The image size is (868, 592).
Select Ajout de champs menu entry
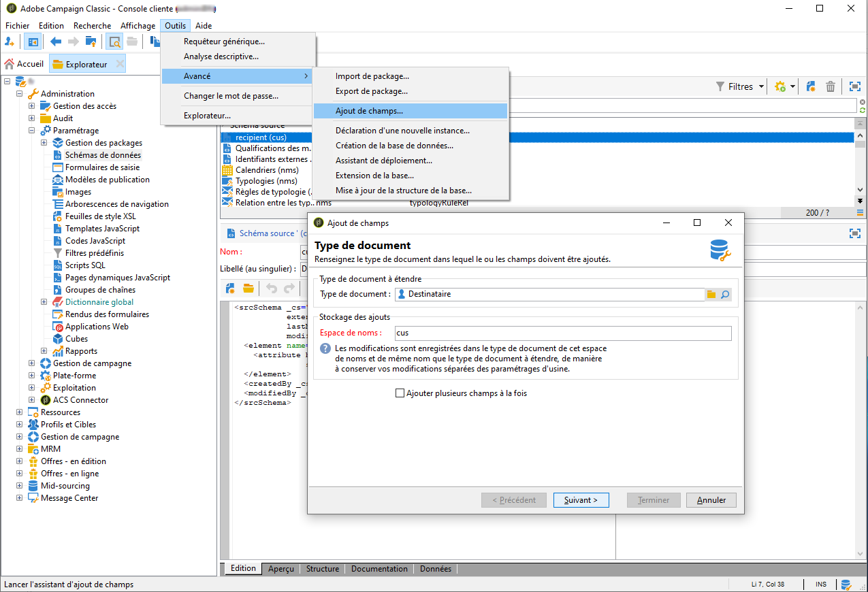(411, 110)
